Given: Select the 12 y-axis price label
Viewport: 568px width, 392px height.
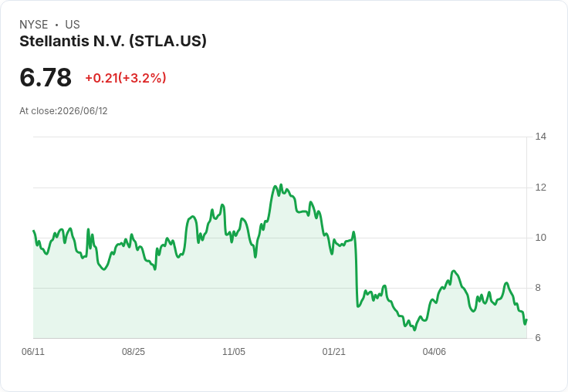Looking at the screenshot, I should 541,188.
